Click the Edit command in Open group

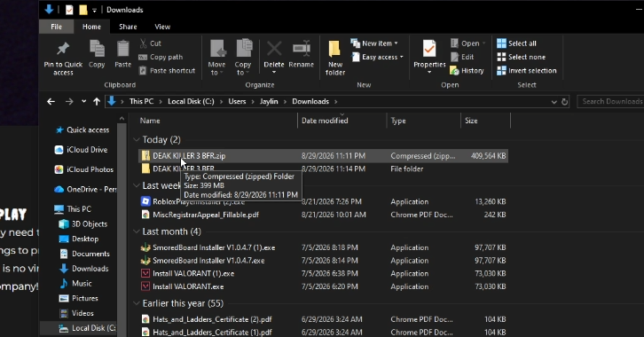(x=462, y=57)
